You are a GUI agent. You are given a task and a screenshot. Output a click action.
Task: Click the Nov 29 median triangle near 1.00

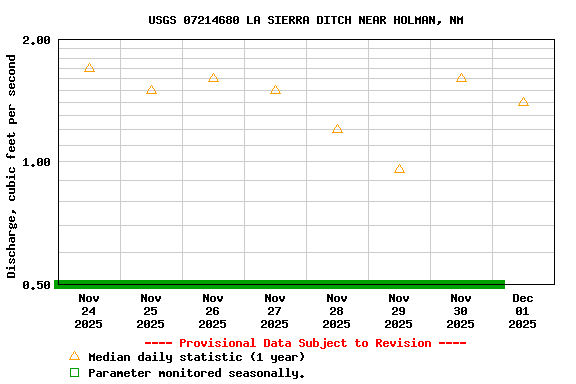(x=400, y=169)
